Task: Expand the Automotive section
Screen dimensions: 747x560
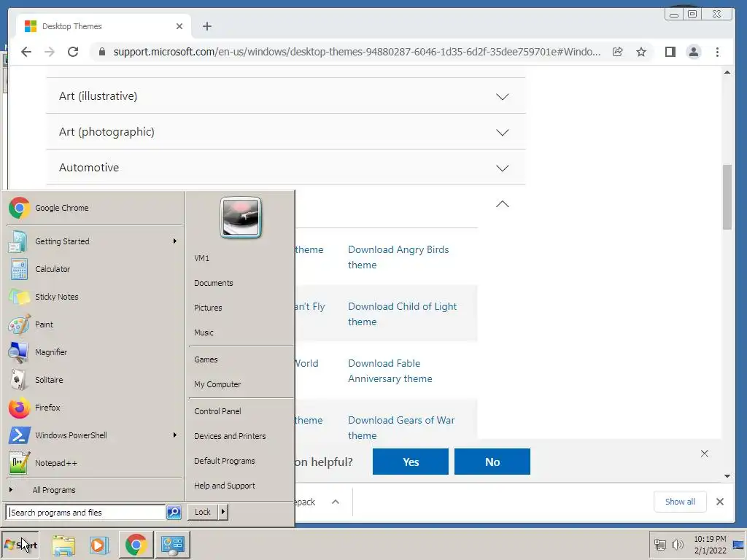Action: (286, 168)
